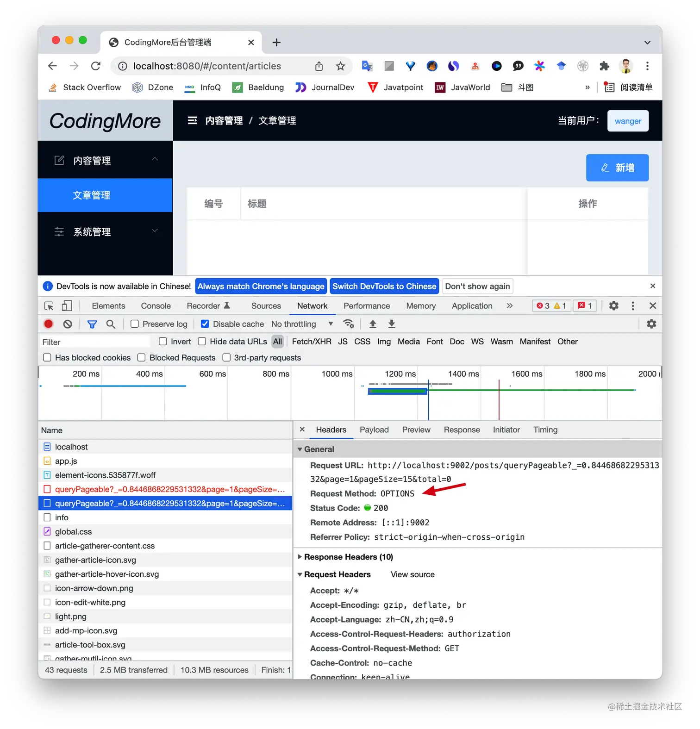Click the network Filter input

tap(95, 342)
